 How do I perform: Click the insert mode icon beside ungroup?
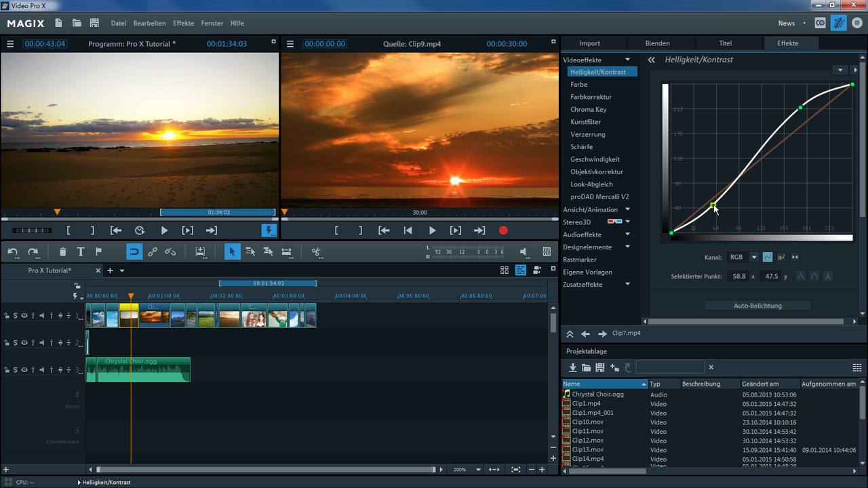pyautogui.click(x=200, y=251)
